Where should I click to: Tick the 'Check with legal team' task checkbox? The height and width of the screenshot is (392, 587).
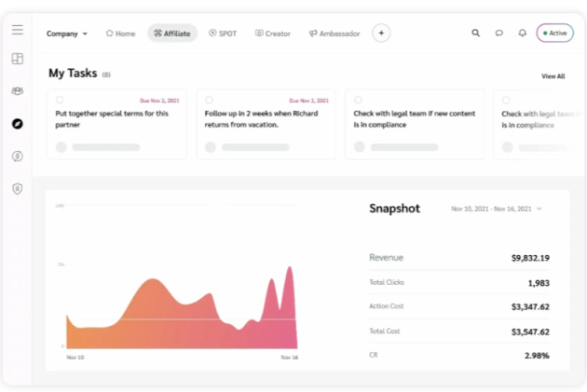(358, 100)
